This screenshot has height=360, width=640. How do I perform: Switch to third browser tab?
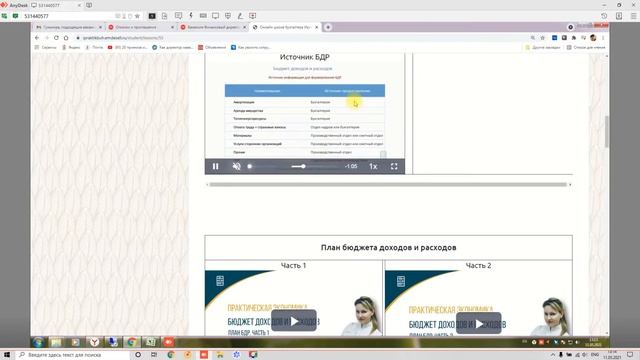pos(213,27)
